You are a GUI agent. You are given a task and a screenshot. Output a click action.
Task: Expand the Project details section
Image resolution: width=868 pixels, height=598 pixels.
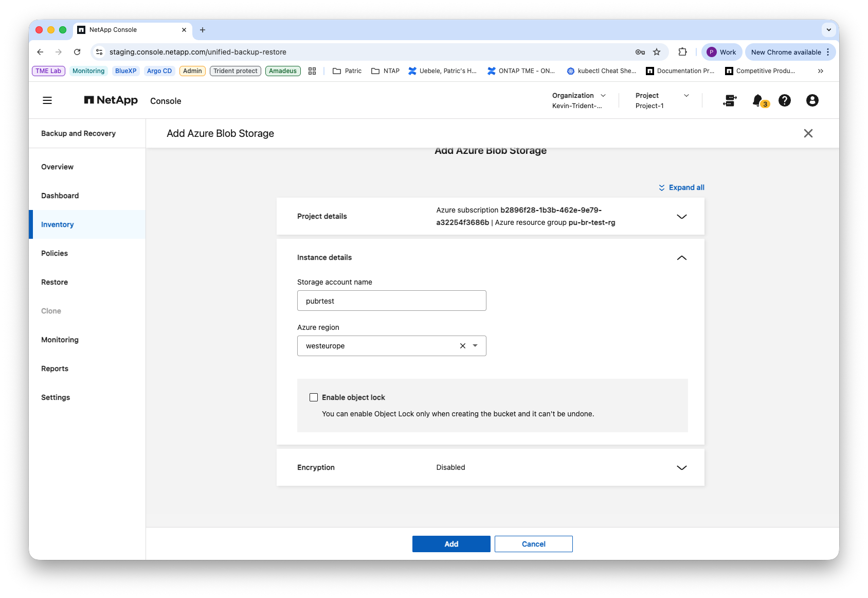(682, 217)
